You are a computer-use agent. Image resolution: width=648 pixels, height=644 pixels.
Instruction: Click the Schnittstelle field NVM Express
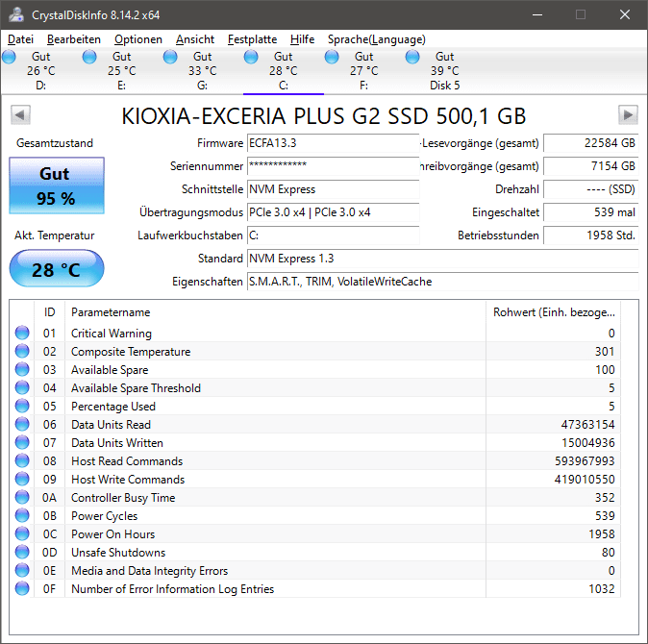(333, 189)
